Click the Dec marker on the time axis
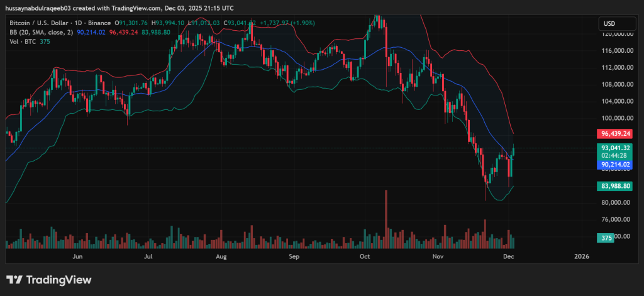The image size is (644, 296). (x=509, y=256)
